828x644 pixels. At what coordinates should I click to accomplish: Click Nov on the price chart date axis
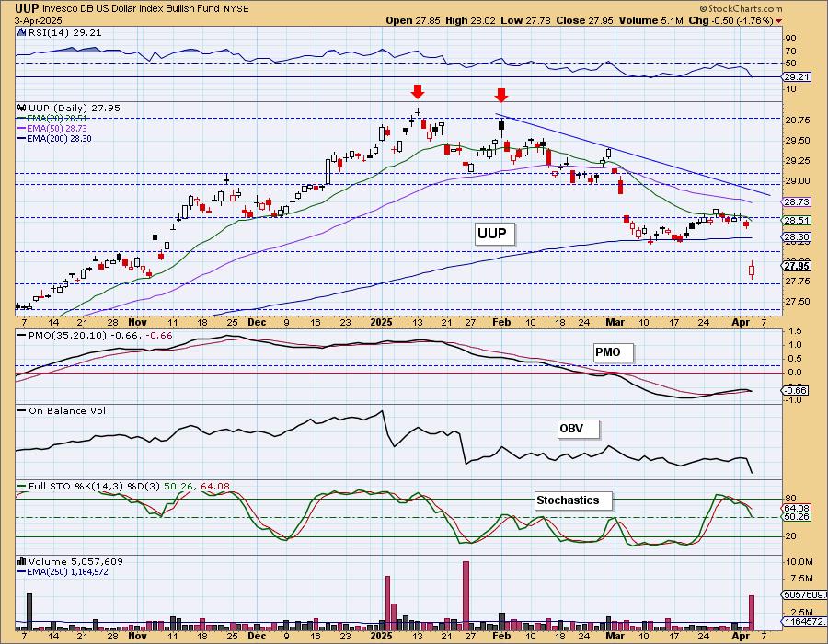point(137,323)
